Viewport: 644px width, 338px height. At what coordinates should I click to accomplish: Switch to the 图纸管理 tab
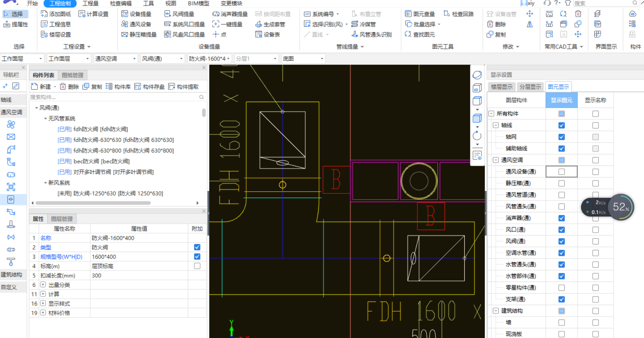coord(73,75)
